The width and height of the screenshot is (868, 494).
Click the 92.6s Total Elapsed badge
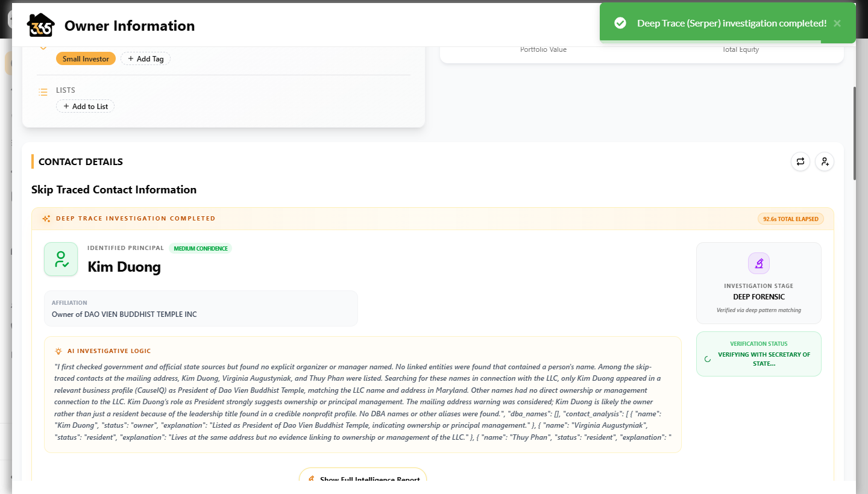[x=790, y=219]
